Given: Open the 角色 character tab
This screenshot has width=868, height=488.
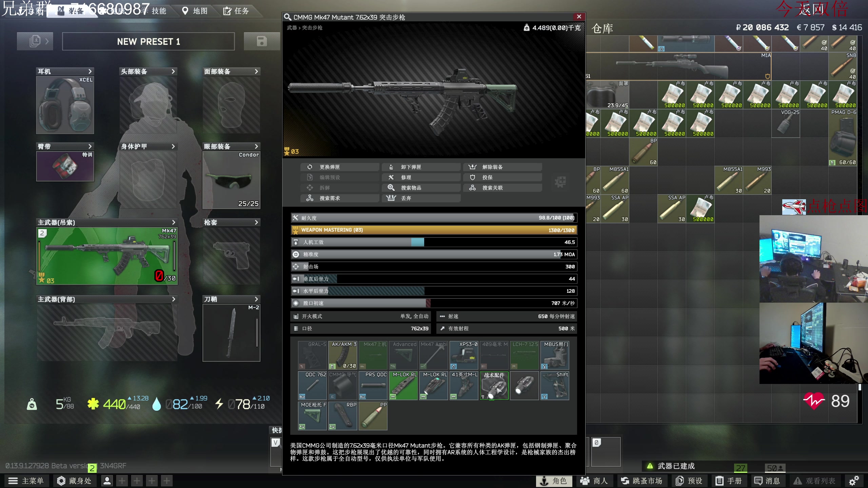Looking at the screenshot, I should point(554,481).
